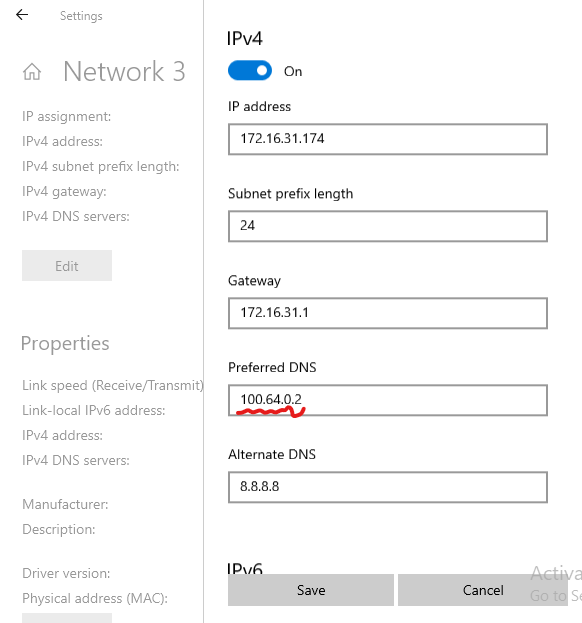Viewport: 582px width, 623px height.
Task: Click the Gateway text box
Action: tap(388, 313)
